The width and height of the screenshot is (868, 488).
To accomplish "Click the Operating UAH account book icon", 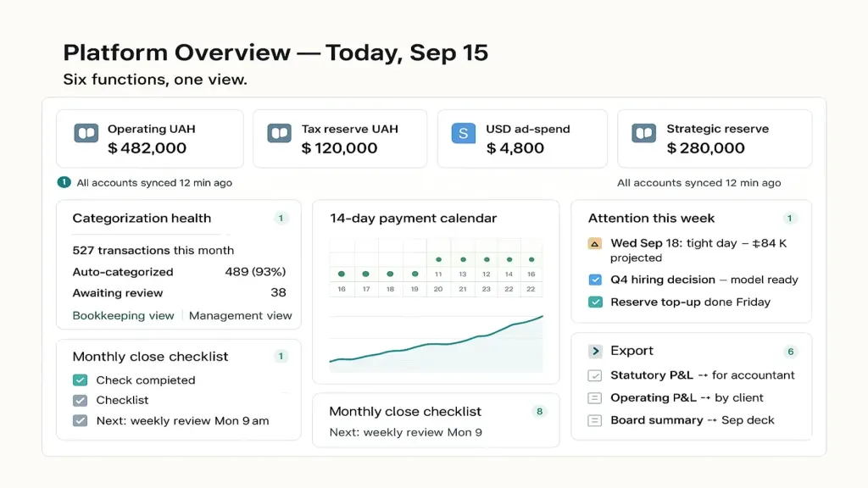I will pyautogui.click(x=86, y=133).
